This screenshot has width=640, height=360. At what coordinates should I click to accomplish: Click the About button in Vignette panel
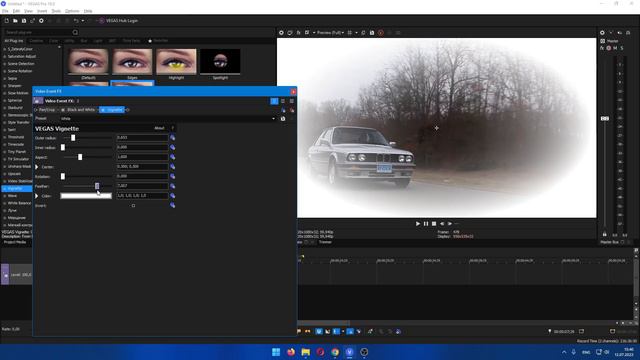(159, 128)
